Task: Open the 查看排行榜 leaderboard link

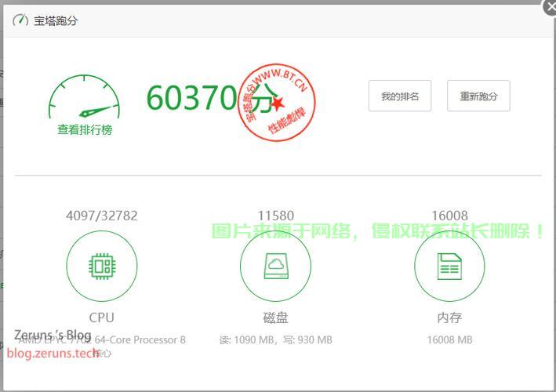Action: [85, 130]
